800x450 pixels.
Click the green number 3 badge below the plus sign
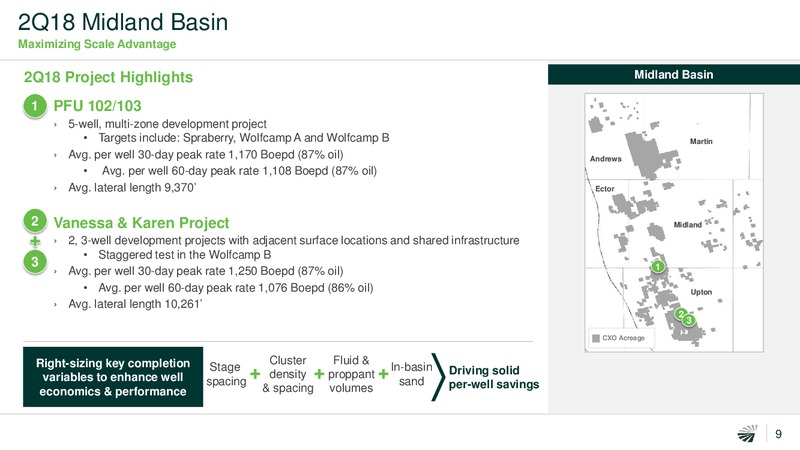click(35, 262)
